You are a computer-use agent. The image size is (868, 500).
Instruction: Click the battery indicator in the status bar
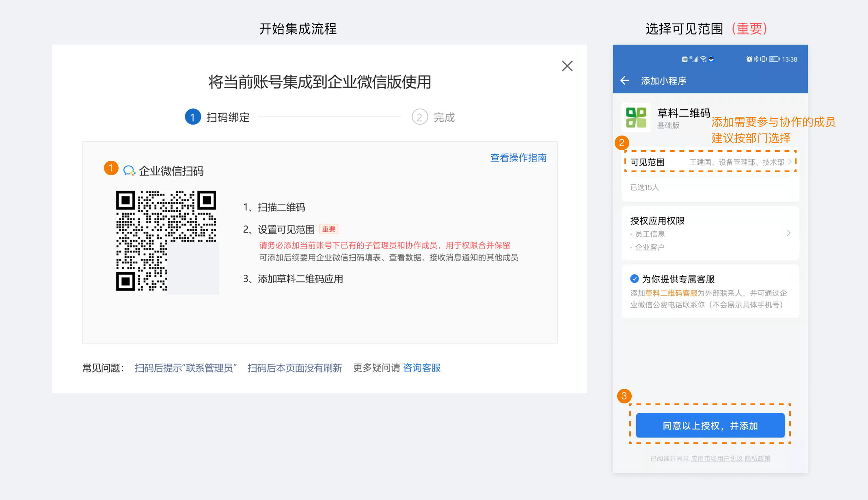[774, 59]
